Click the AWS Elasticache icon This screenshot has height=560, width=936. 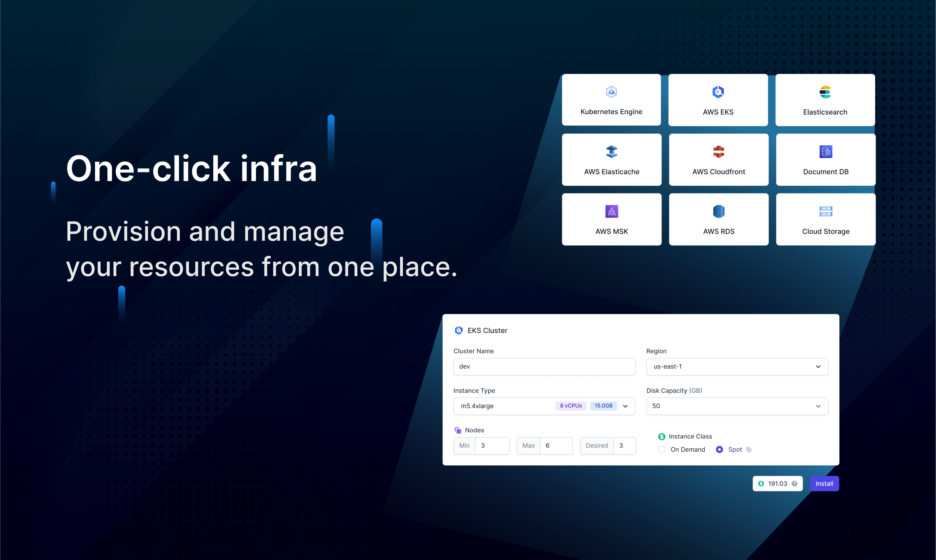(x=611, y=151)
